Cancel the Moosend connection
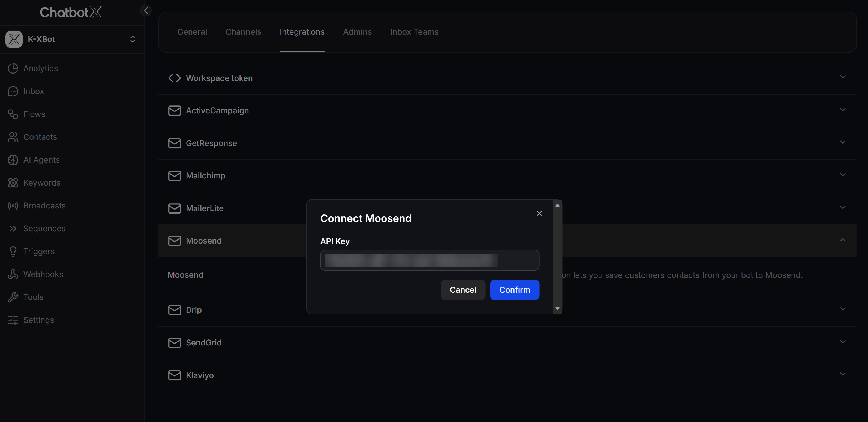 click(x=463, y=290)
